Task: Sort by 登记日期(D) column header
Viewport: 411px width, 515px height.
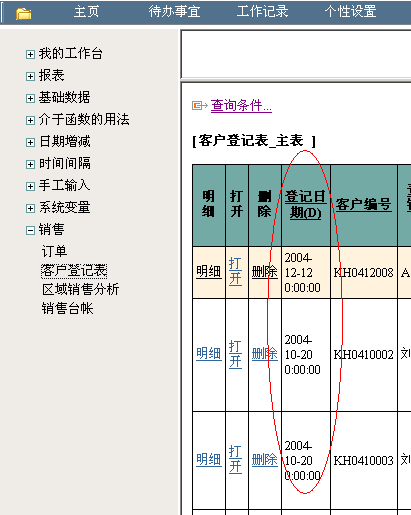Action: (x=305, y=204)
